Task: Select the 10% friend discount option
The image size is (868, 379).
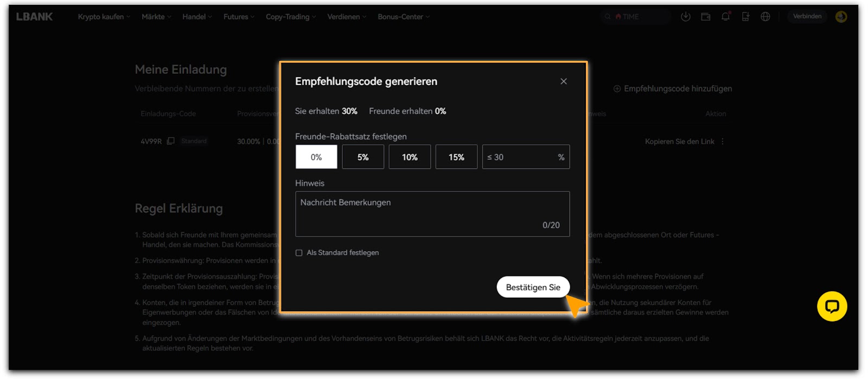Action: (x=410, y=157)
